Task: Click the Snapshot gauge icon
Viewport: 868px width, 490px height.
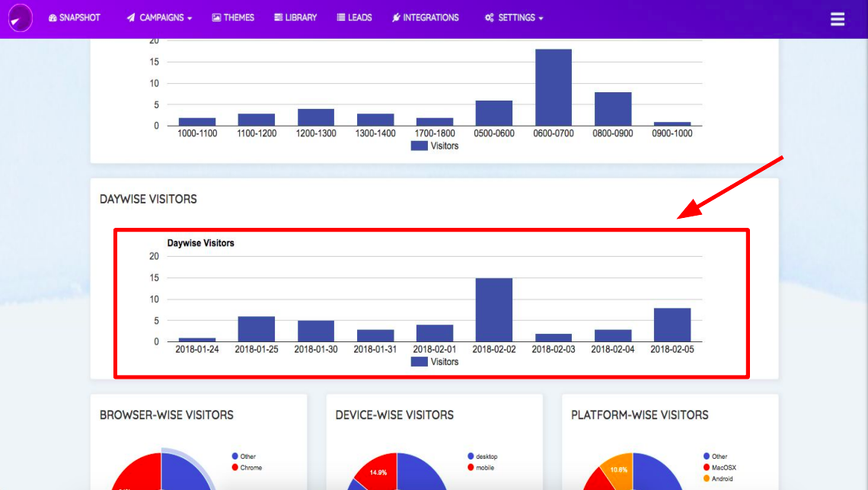Action: 53,18
